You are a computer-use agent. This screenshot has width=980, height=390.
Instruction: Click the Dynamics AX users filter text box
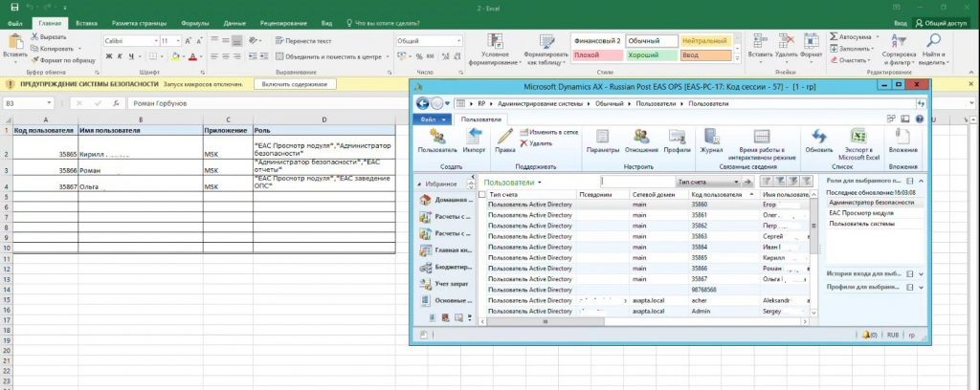pyautogui.click(x=638, y=183)
